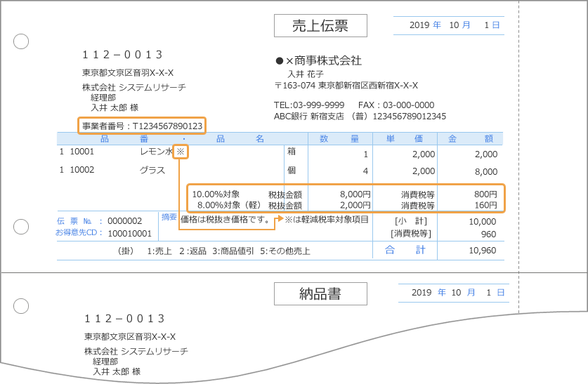Click the 数 量 column header
This screenshot has width=588, height=384.
pyautogui.click(x=339, y=139)
